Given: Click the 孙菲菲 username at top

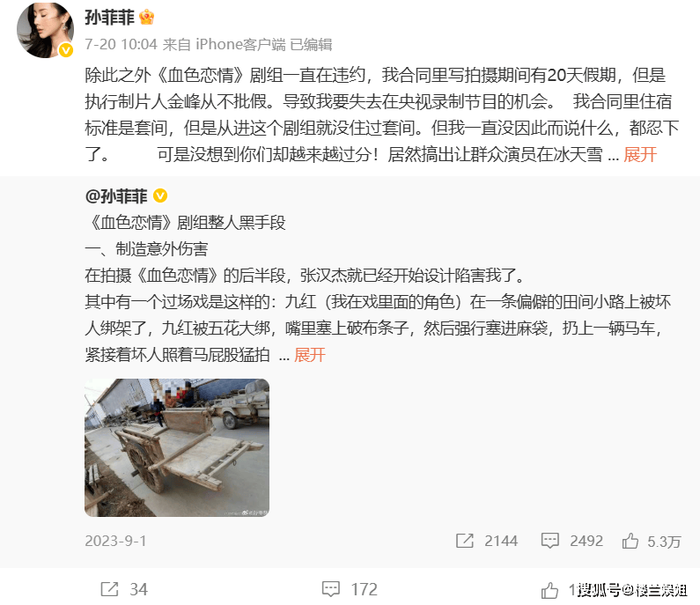Looking at the screenshot, I should (x=110, y=18).
